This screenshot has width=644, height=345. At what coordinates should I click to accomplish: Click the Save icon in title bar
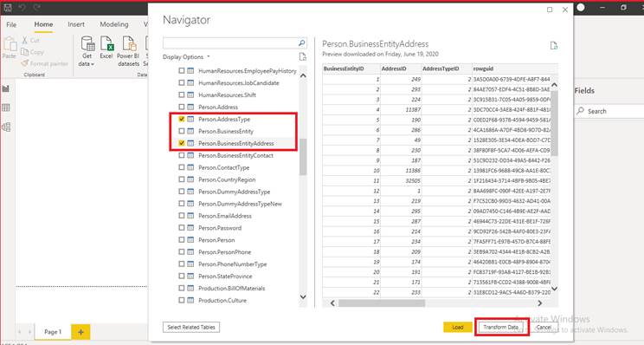click(8, 8)
